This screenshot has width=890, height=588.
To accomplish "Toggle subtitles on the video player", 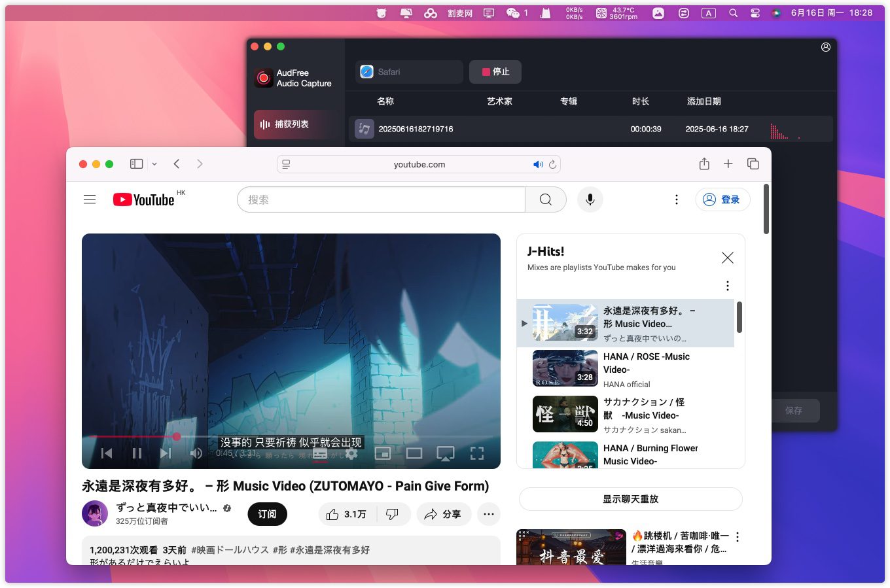I will click(x=320, y=453).
